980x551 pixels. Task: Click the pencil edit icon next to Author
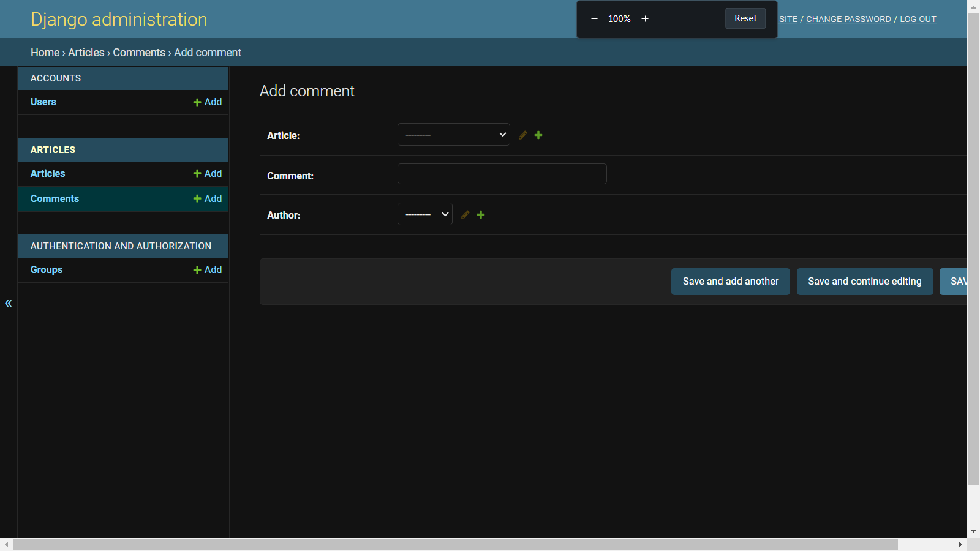click(x=466, y=215)
